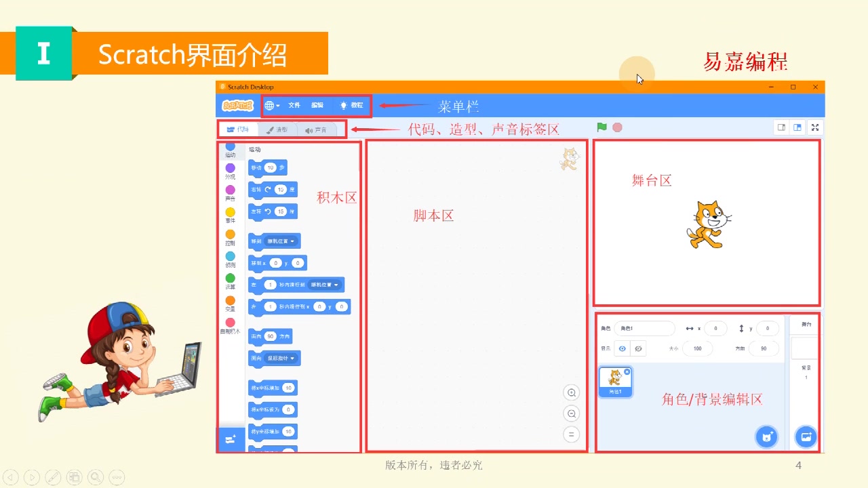This screenshot has height=488, width=868.
Task: Go to previous slide in slideshow controls
Action: (x=12, y=477)
